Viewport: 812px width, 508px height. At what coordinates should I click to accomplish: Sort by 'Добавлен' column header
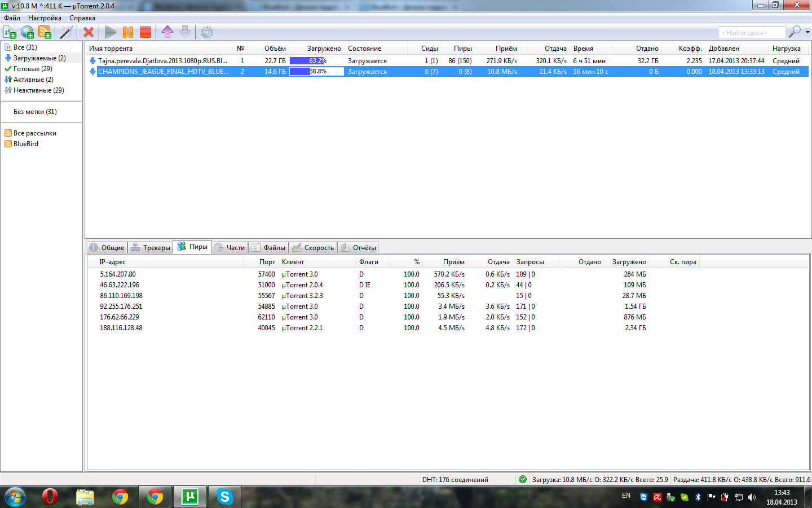pyautogui.click(x=737, y=49)
